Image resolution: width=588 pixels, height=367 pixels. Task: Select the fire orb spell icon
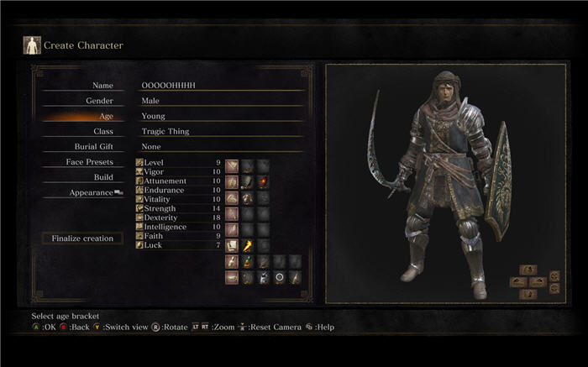point(264,181)
